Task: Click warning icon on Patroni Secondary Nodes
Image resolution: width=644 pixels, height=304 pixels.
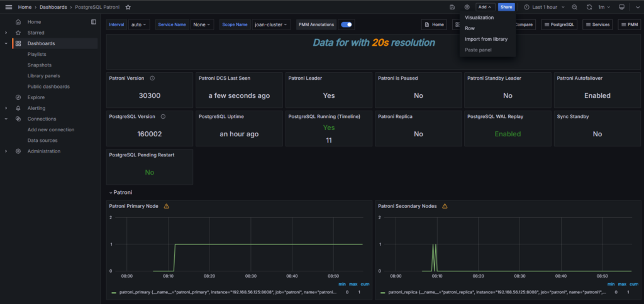Action: [x=445, y=206]
